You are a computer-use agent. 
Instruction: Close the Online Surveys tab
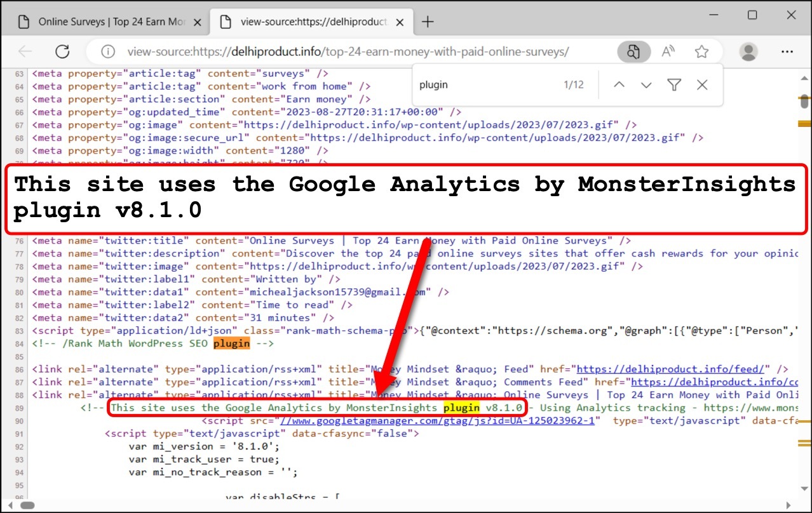(x=197, y=22)
